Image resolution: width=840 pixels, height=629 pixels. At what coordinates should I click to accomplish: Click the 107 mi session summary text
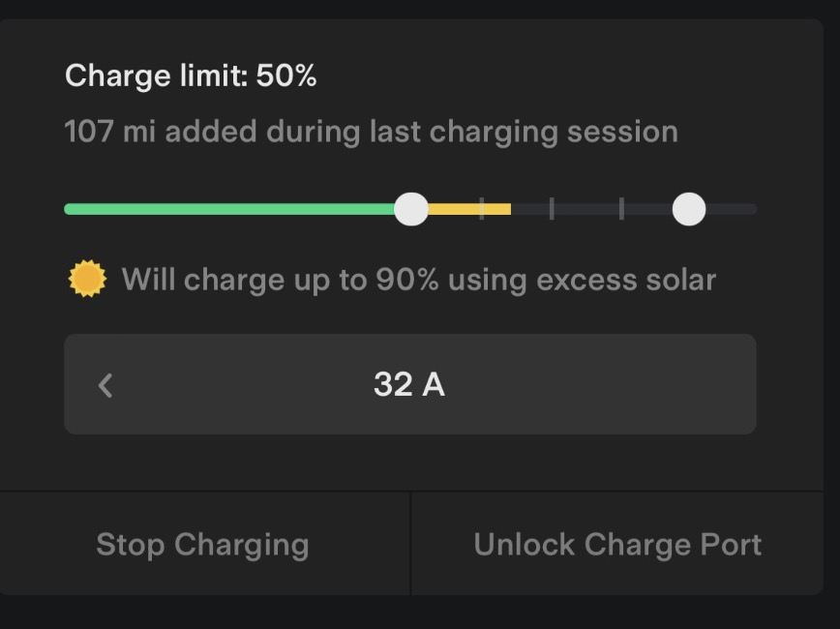click(x=371, y=132)
